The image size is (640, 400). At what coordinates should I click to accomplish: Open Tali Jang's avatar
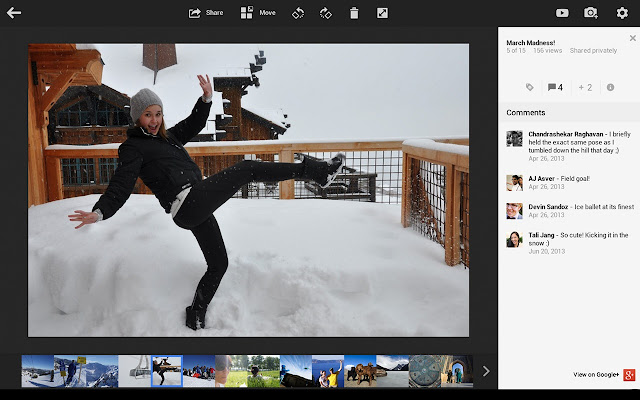(x=514, y=240)
